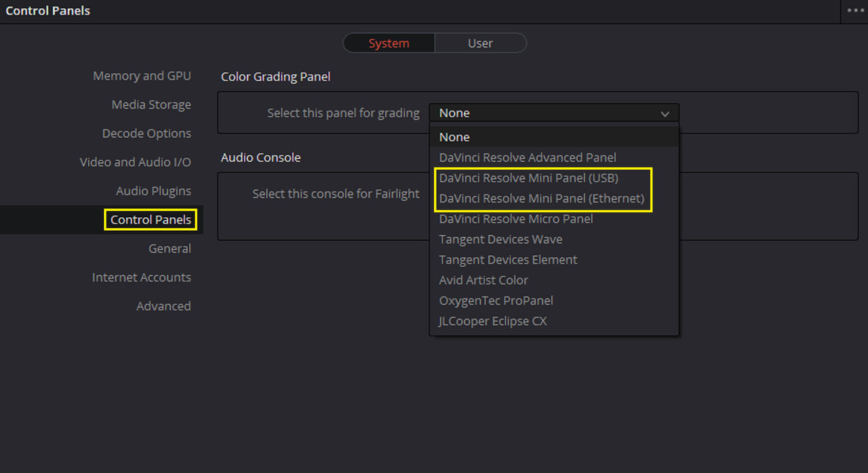Screen dimensions: 868x473
Task: Go to Video and Audio I/O
Action: point(135,162)
